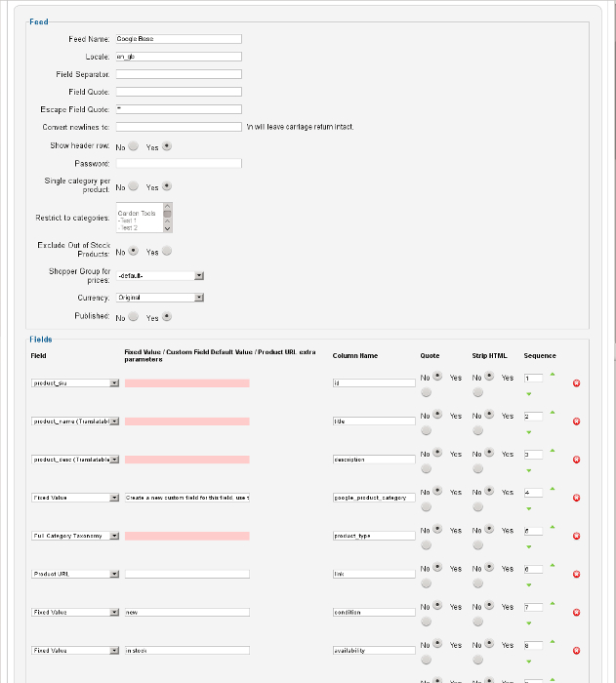
Task: Move the availability column row down
Action: pyautogui.click(x=529, y=662)
